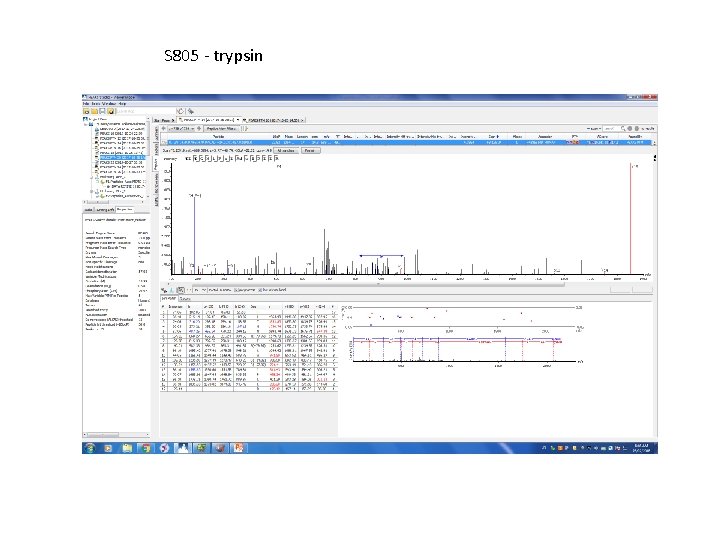Screen dimensions: 720x540
Task: Sort results by the Peptide column header
Action: [x=219, y=136]
